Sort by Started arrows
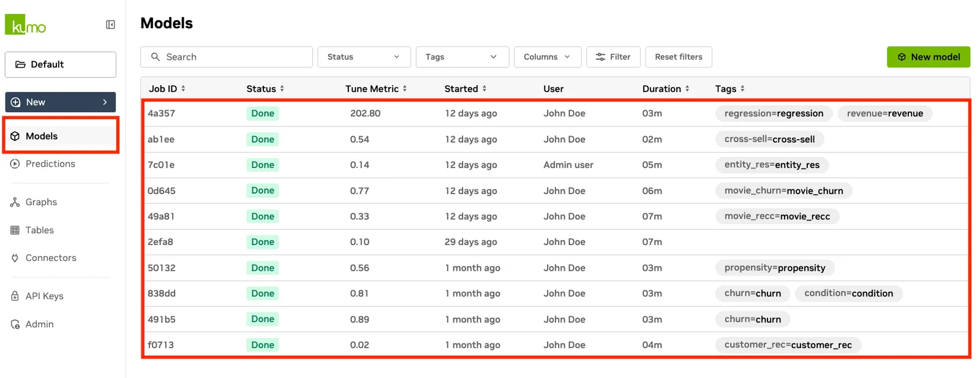 pyautogui.click(x=484, y=89)
